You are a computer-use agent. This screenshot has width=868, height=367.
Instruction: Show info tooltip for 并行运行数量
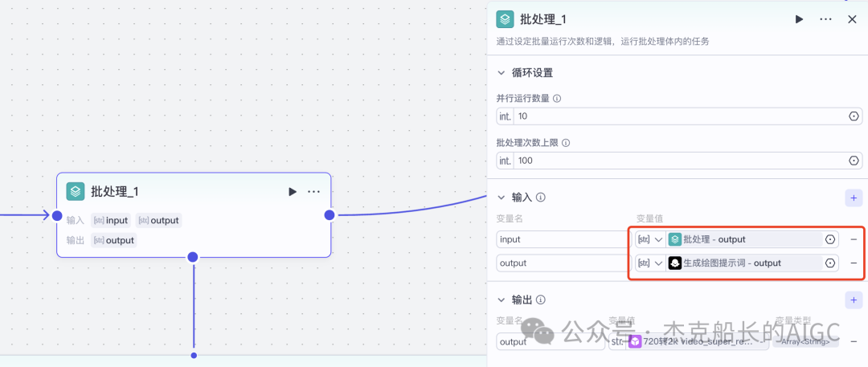(557, 99)
